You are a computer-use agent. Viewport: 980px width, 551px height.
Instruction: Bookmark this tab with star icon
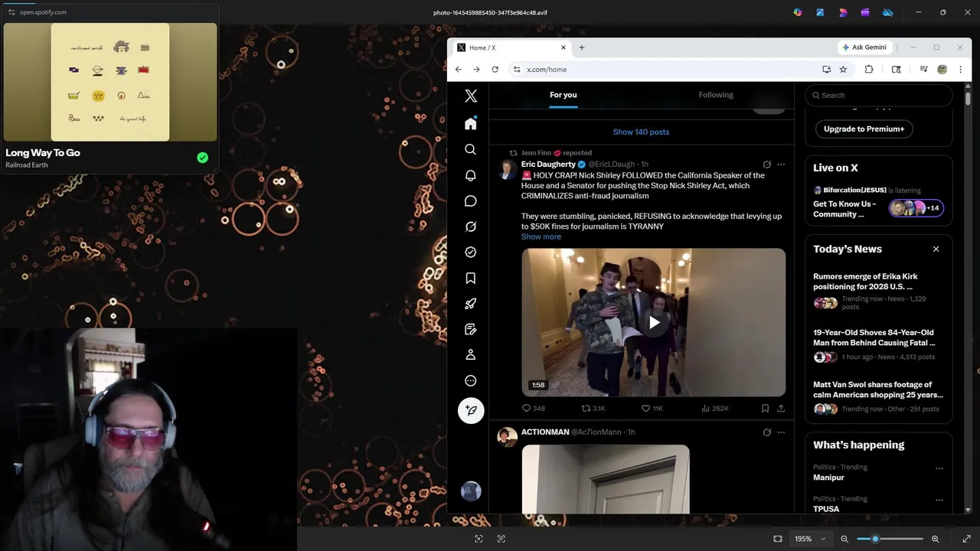[x=843, y=70]
